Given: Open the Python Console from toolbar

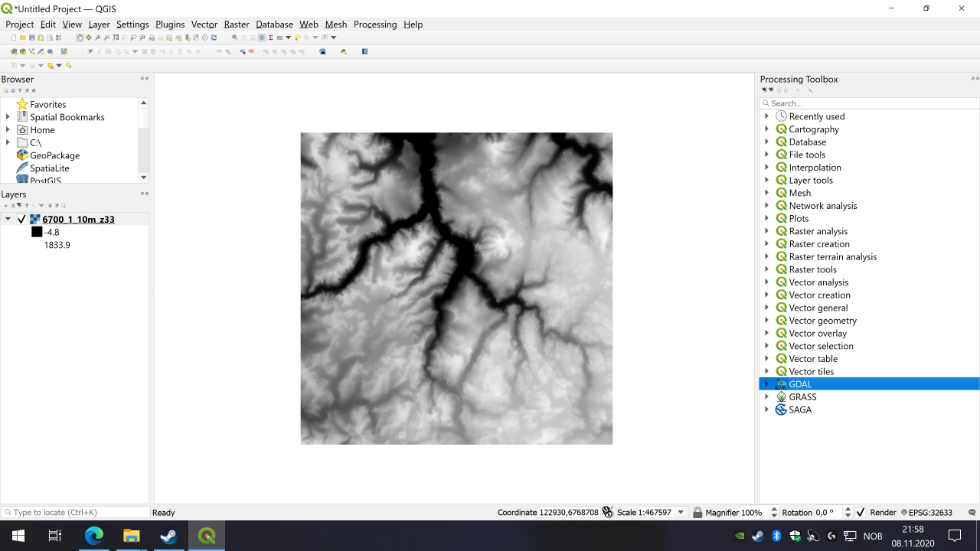Looking at the screenshot, I should point(344,52).
